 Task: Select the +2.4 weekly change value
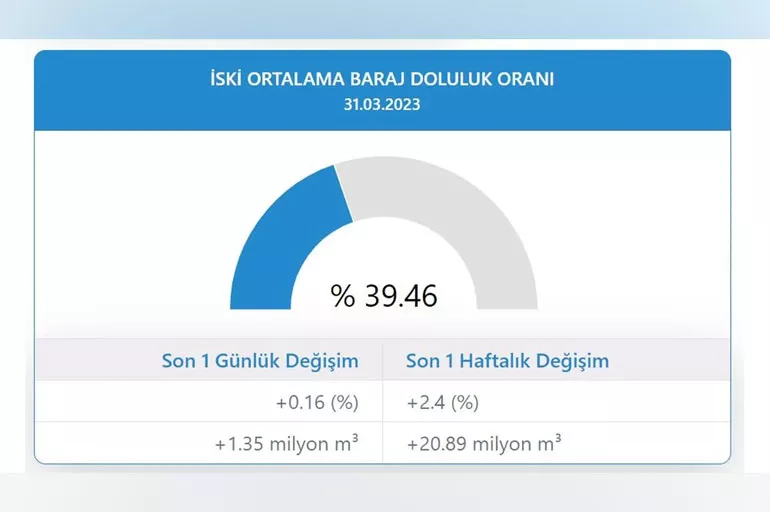(x=426, y=403)
